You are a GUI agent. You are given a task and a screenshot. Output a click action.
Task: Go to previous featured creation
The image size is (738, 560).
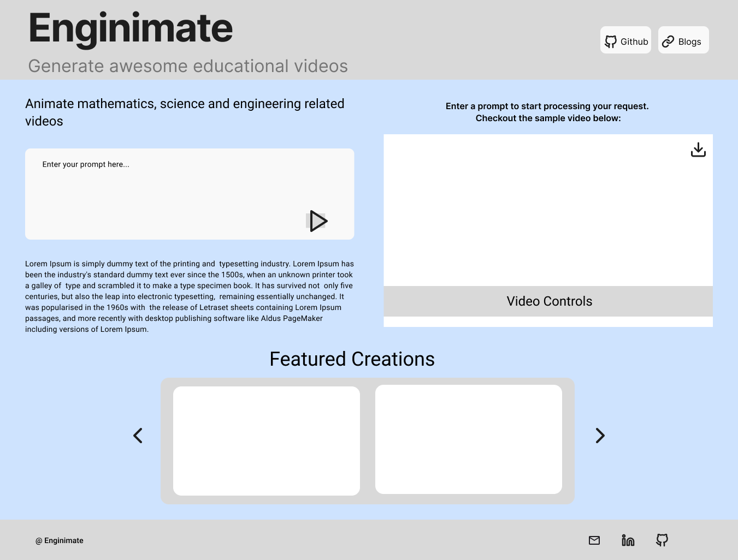(138, 436)
